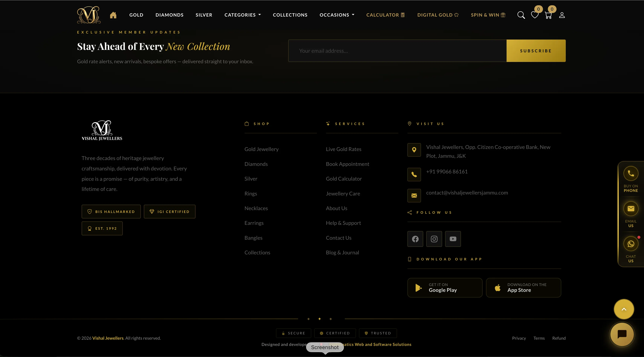Open the footer Silver shop link
The width and height of the screenshot is (644, 357).
(x=251, y=179)
